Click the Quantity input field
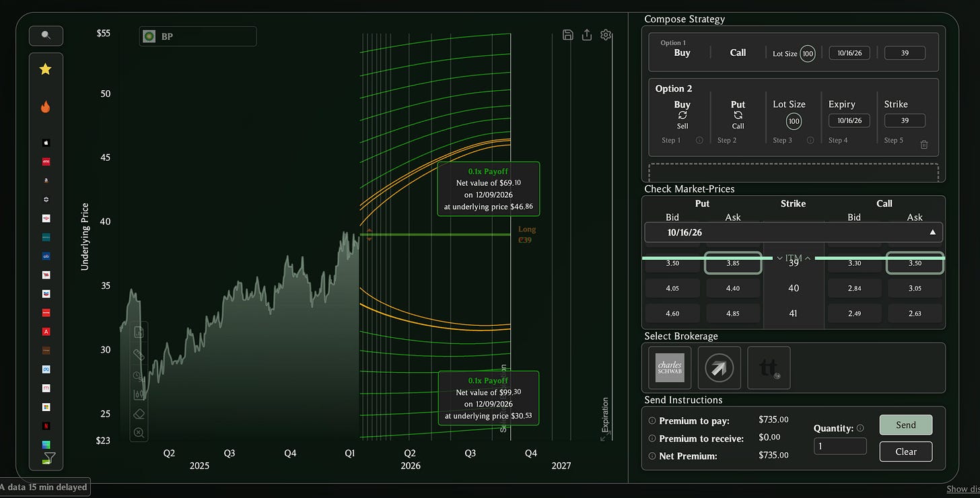980x498 pixels. tap(840, 446)
